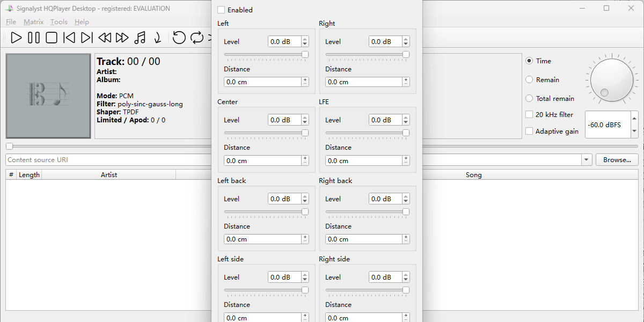
Task: Click the Right channel Level slider handle
Action: click(x=406, y=54)
